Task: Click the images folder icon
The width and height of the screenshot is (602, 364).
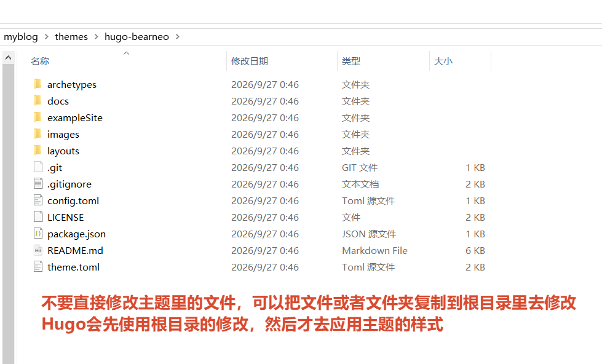Action: 38,133
